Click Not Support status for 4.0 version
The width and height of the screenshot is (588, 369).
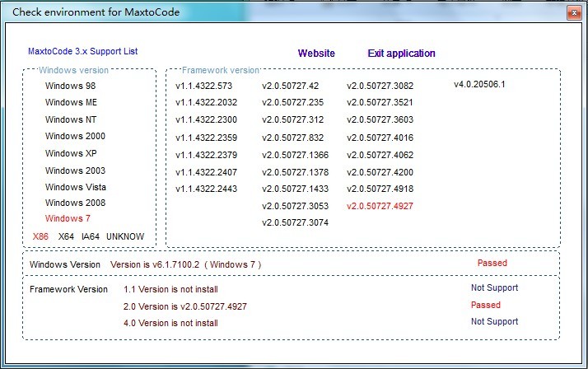pyautogui.click(x=495, y=321)
